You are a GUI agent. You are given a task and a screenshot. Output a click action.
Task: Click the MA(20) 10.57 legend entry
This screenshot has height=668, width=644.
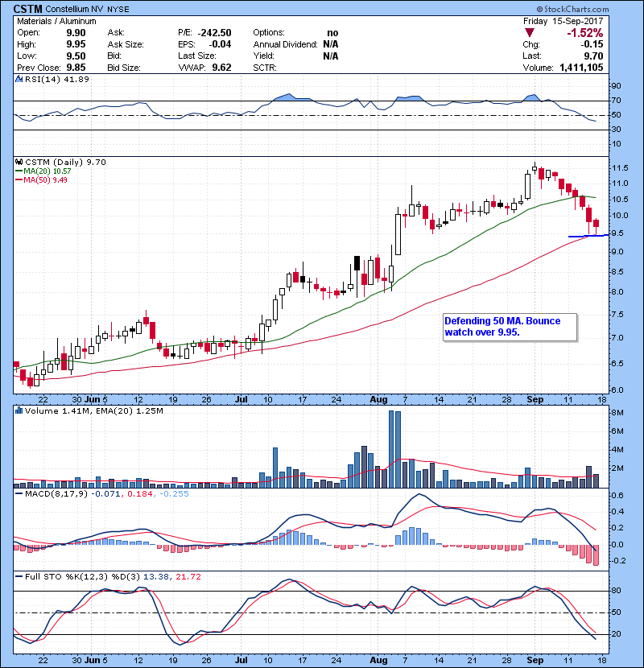tap(47, 171)
